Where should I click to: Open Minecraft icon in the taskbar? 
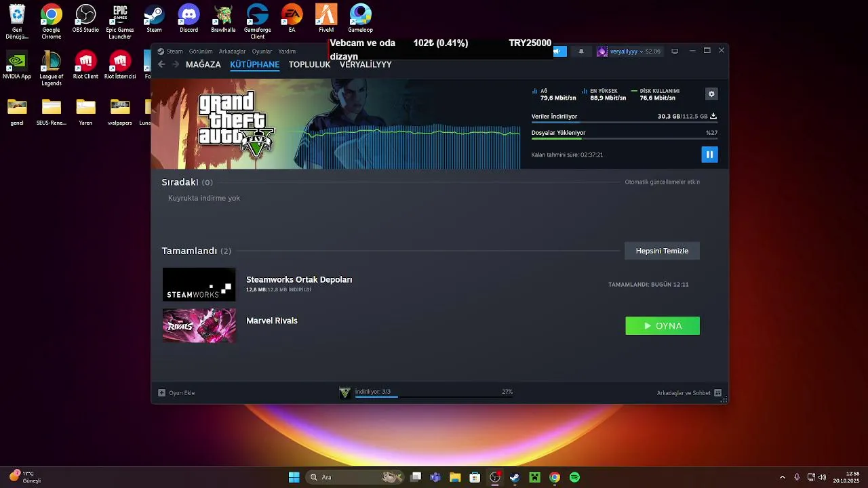[534, 477]
